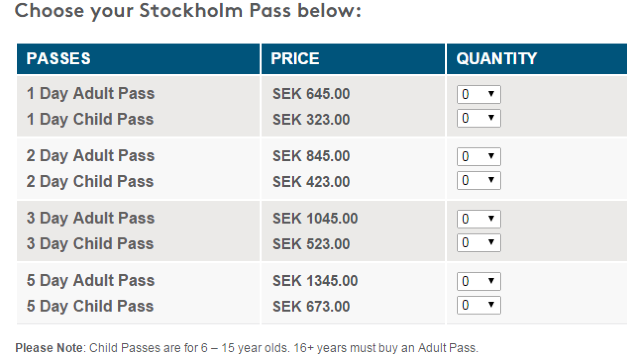Click the Choose your Stockholm Pass heading
Viewport: 640px width, 364px height.
188,11
